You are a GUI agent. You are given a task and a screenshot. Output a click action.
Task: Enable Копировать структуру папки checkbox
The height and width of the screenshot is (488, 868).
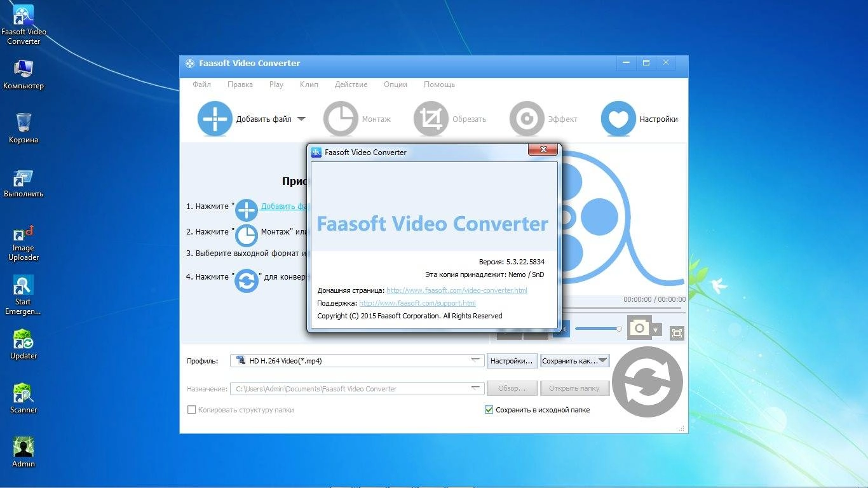click(x=191, y=410)
